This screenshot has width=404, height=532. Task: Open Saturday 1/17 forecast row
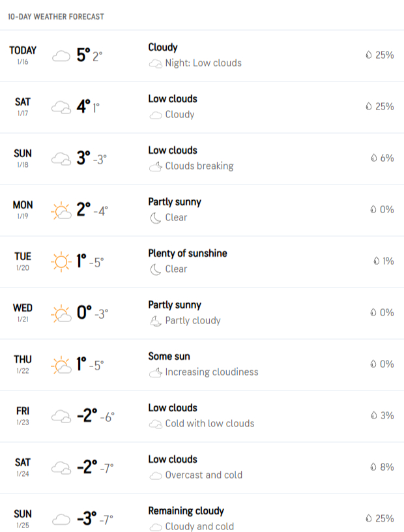click(202, 107)
